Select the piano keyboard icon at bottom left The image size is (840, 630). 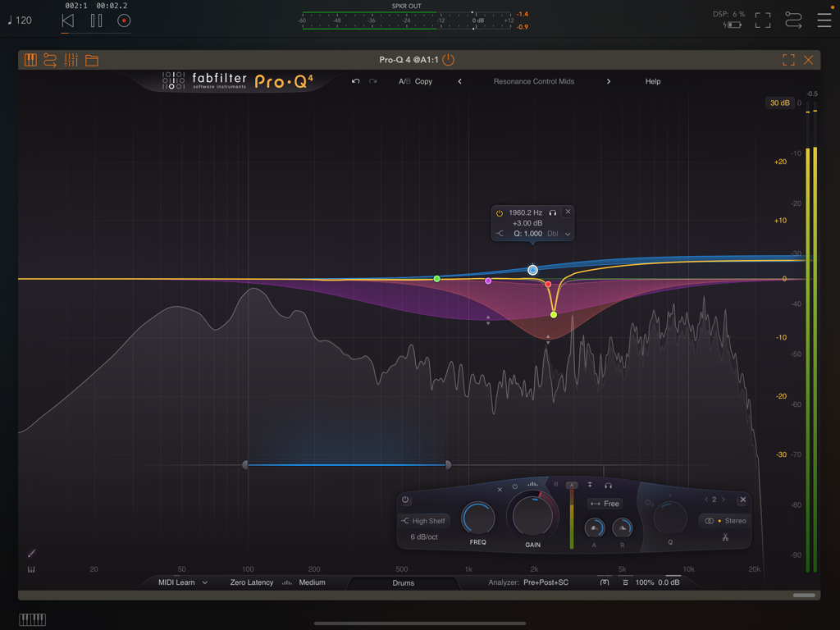click(x=31, y=619)
